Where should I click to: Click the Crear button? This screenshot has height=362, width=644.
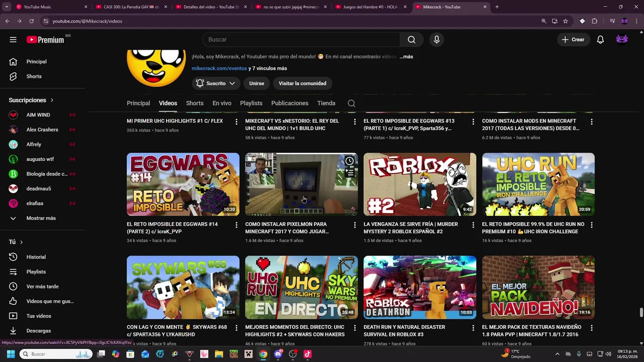(573, 40)
